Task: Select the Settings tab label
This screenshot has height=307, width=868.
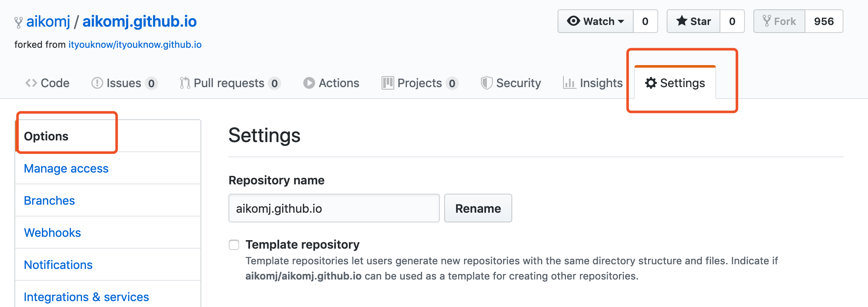Action: tap(682, 83)
